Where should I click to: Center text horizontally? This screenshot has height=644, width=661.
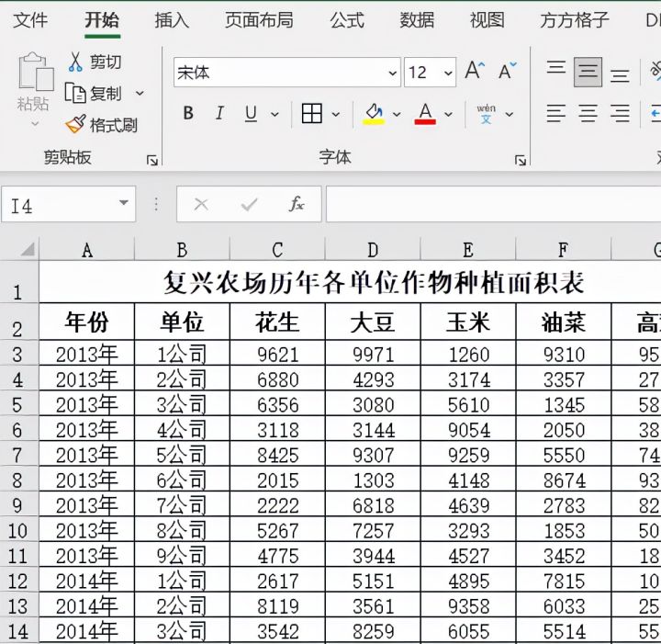[x=588, y=113]
